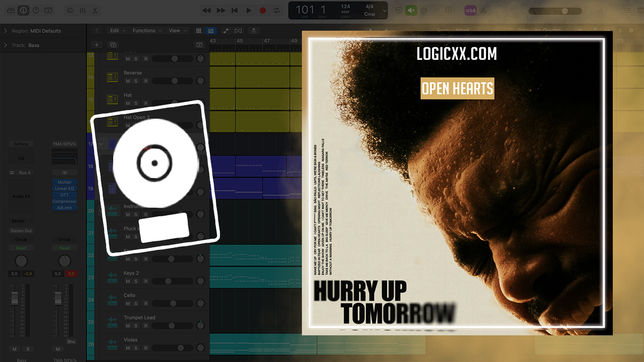Add a new track with plus button
Screen dimensions: 644x362
(97, 45)
